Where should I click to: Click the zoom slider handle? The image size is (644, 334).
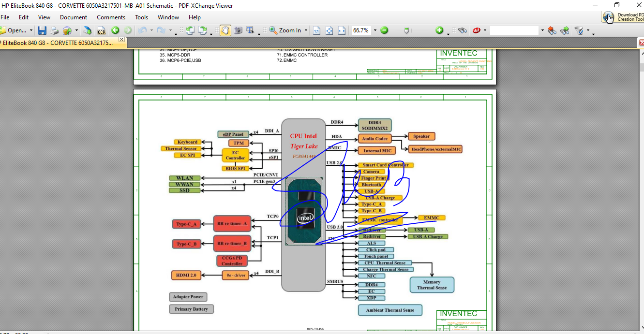coord(406,30)
